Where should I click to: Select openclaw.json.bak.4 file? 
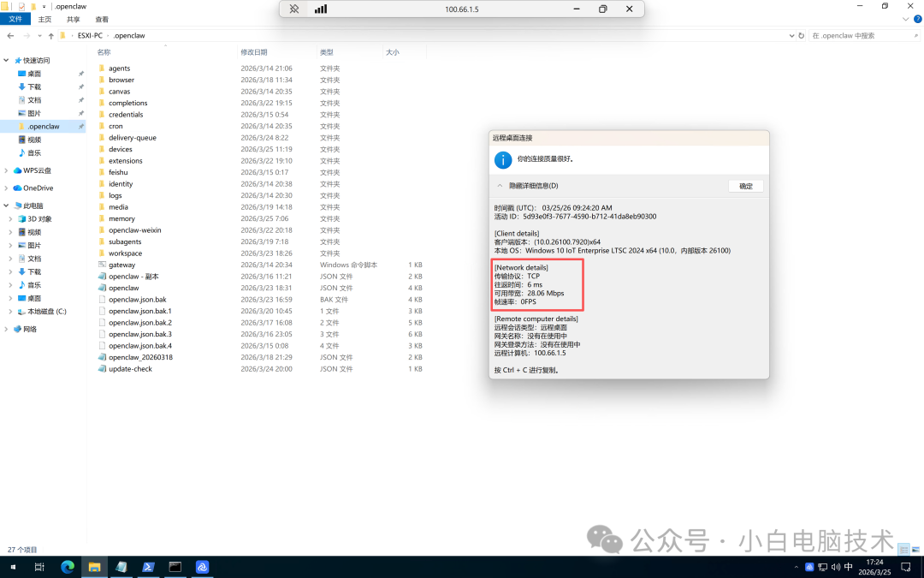pos(139,346)
